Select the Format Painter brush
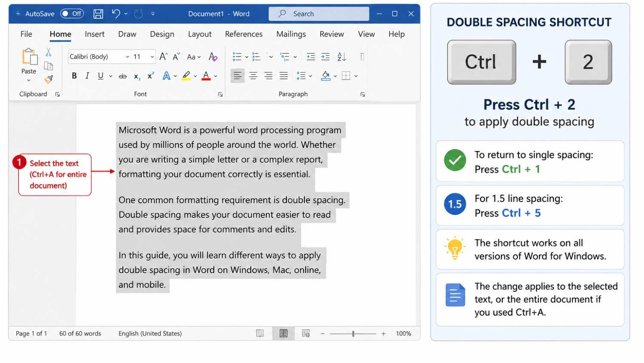The width and height of the screenshot is (644, 363). click(49, 79)
